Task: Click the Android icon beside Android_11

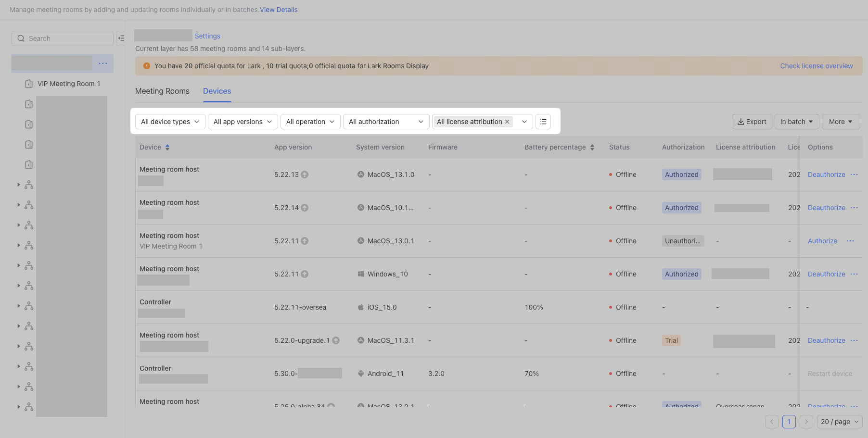Action: pos(361,373)
